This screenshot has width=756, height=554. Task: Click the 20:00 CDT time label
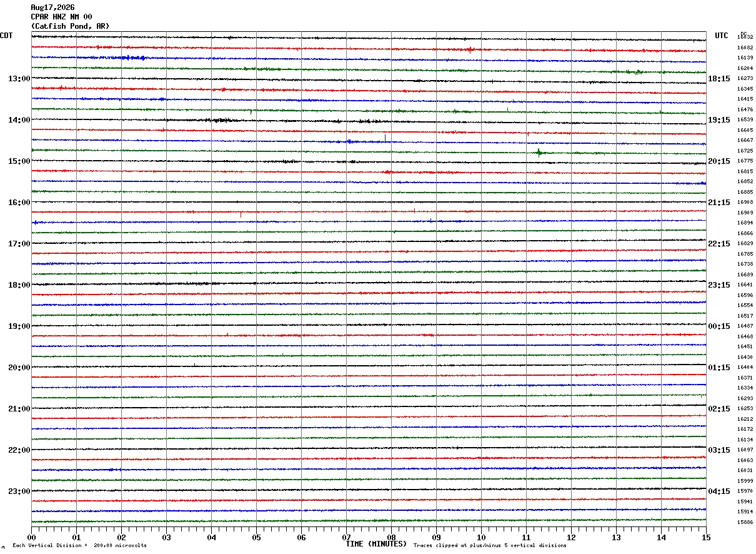point(19,368)
